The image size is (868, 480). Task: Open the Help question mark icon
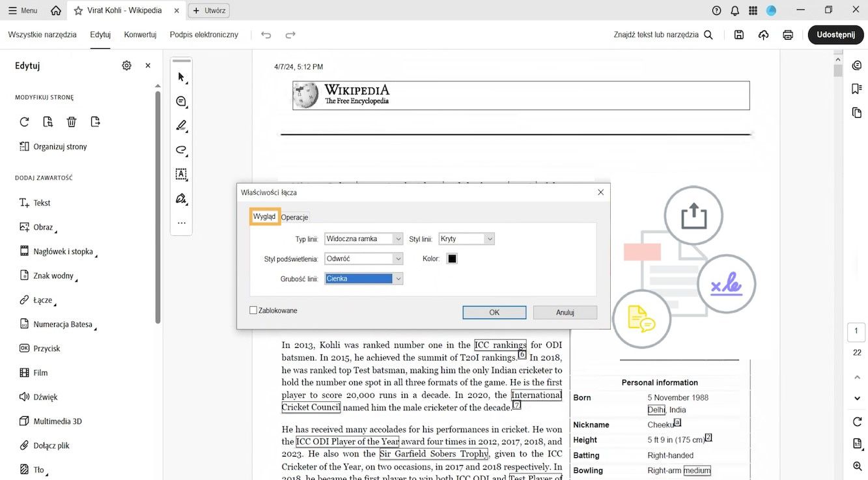(x=717, y=10)
